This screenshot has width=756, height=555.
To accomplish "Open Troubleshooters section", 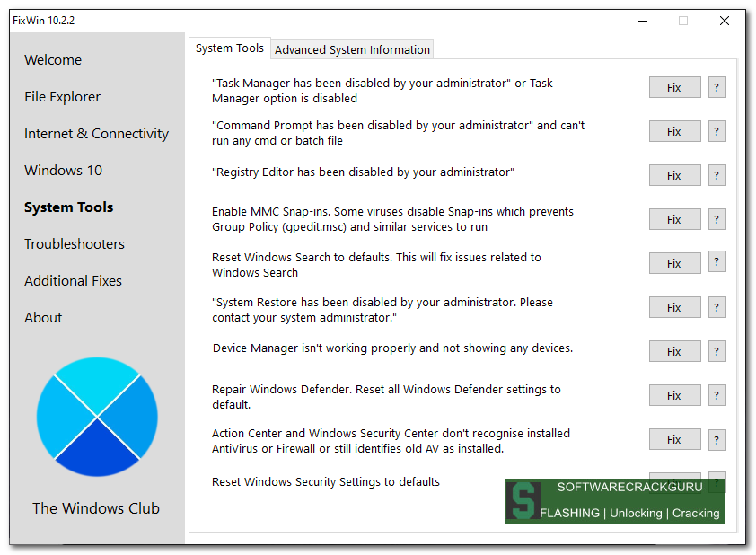I will 75,244.
